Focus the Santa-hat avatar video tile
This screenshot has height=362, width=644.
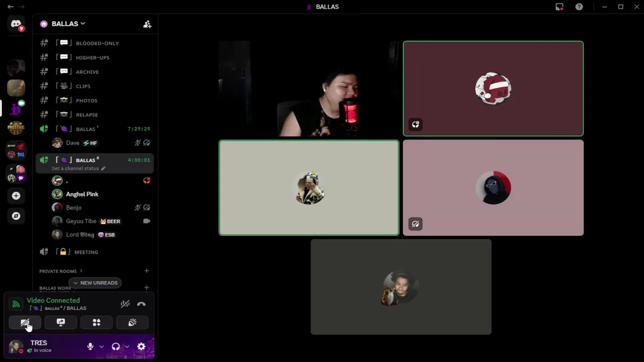coord(493,88)
